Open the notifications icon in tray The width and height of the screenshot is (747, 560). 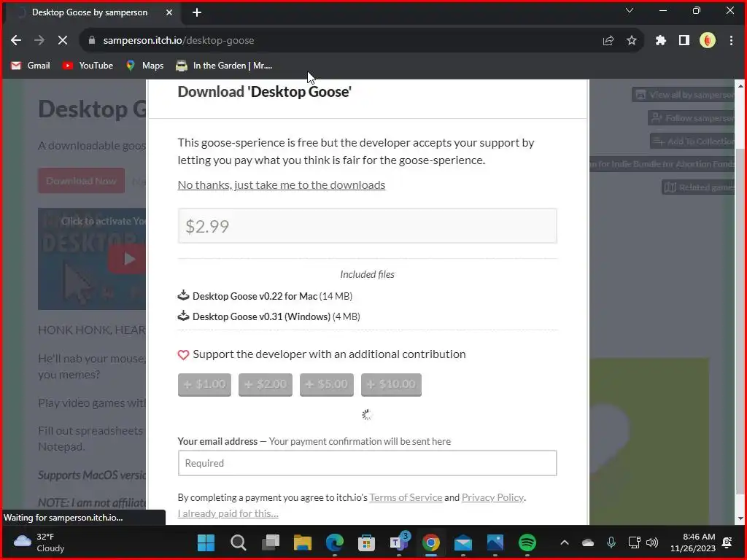tap(727, 542)
